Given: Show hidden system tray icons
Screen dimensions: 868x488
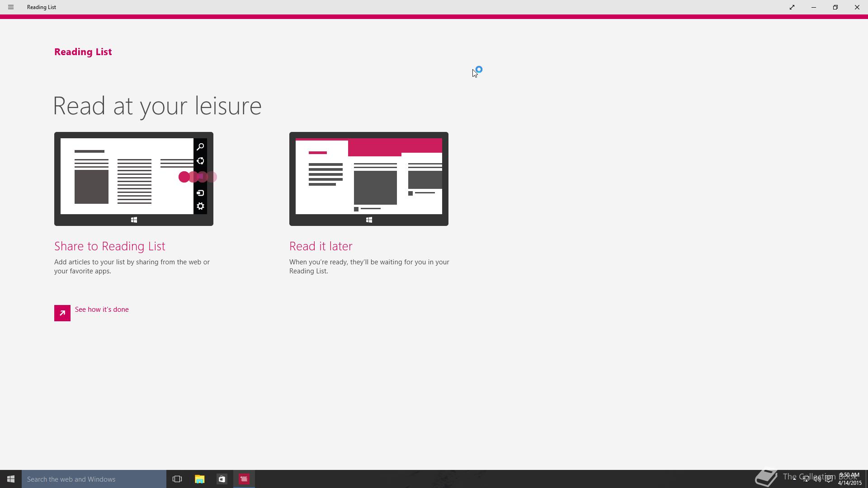Looking at the screenshot, I should pyautogui.click(x=794, y=479).
